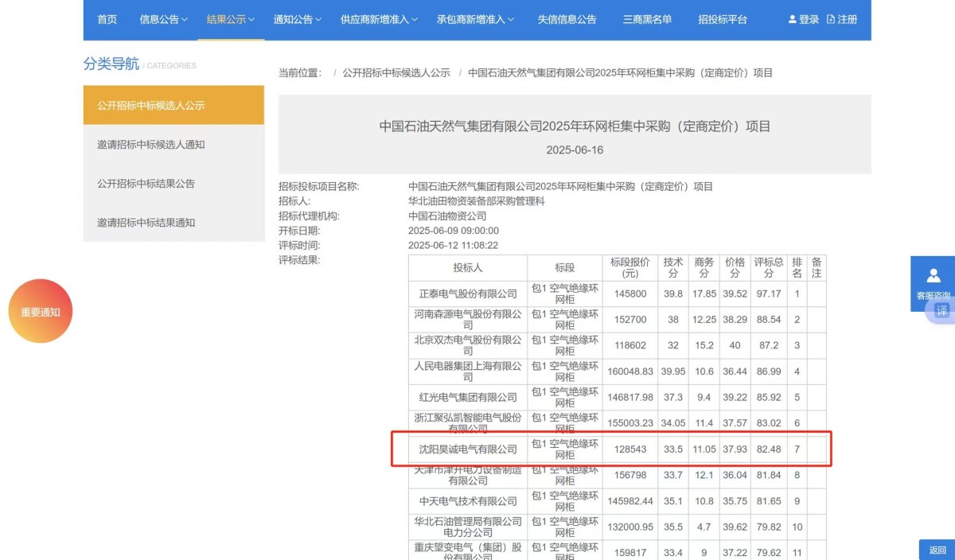
Task: Select the 正泰电气股份有限公司 bidder cell
Action: [x=468, y=294]
